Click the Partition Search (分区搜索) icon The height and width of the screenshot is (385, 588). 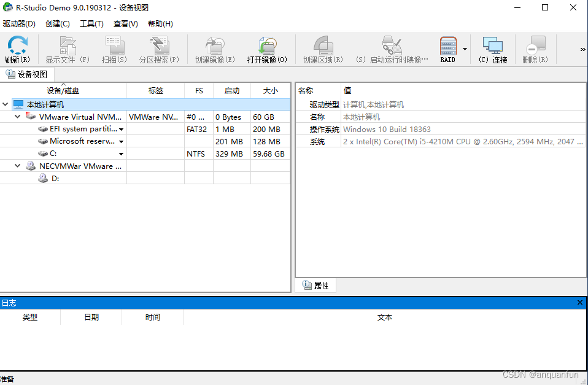[x=160, y=46]
